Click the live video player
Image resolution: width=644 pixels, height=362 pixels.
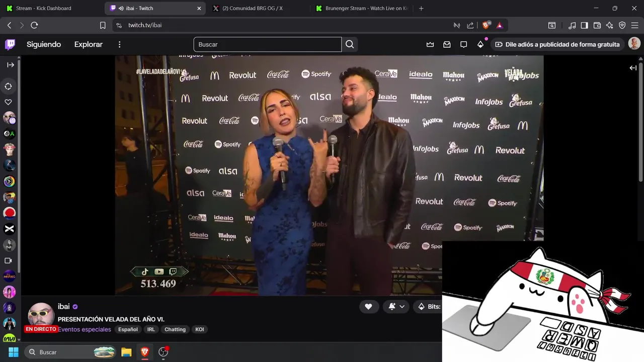[329, 175]
